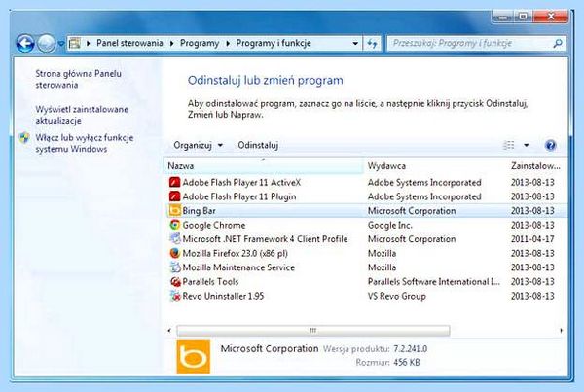584x392 pixels.
Task: Click the Bing Bar row icon
Action: pos(174,211)
